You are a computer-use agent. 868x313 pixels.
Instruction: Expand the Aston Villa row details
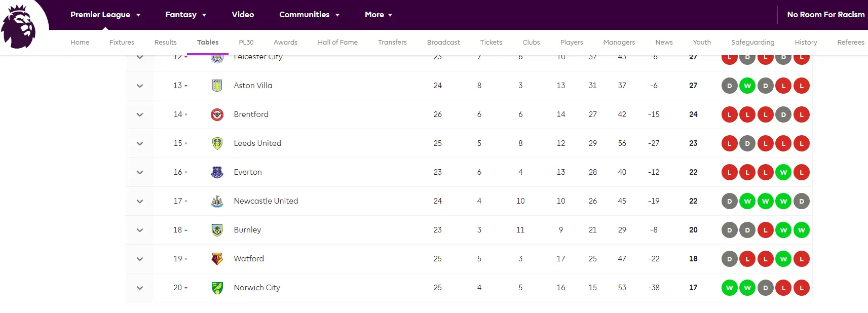(140, 86)
